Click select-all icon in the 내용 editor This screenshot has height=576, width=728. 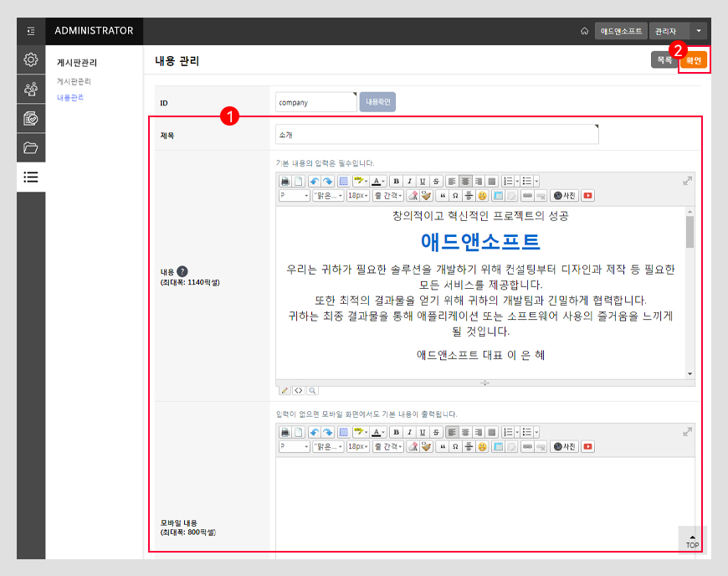point(344,181)
